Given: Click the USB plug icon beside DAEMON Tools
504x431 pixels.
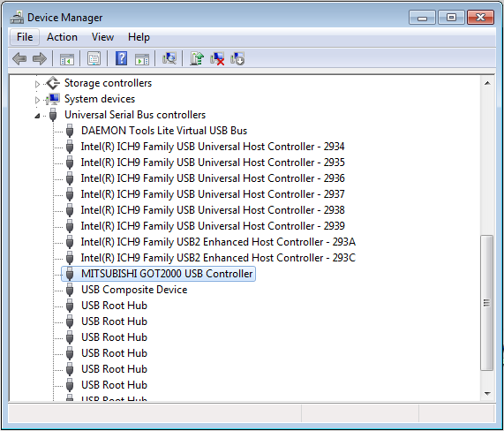Looking at the screenshot, I should click(x=70, y=131).
